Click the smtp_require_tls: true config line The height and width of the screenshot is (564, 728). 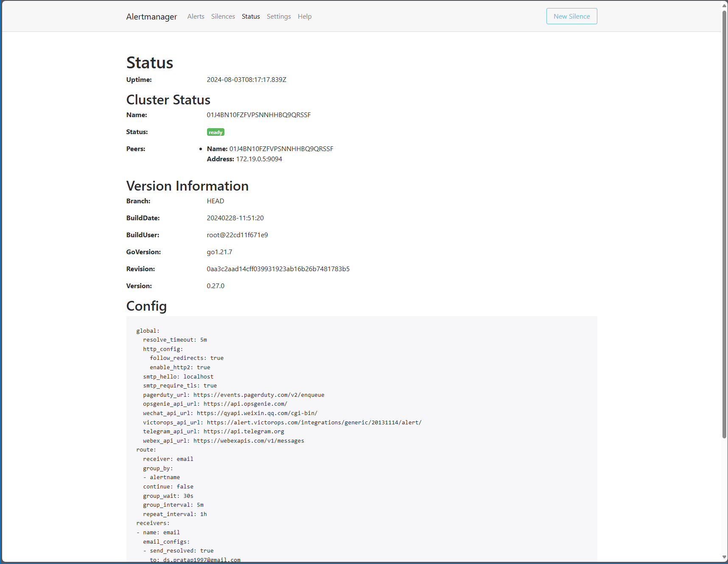pyautogui.click(x=180, y=386)
